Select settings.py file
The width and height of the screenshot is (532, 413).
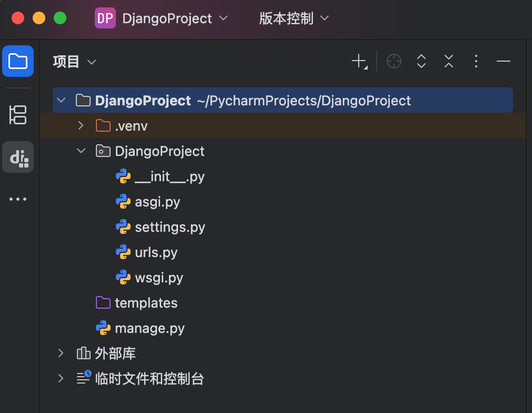pos(170,227)
